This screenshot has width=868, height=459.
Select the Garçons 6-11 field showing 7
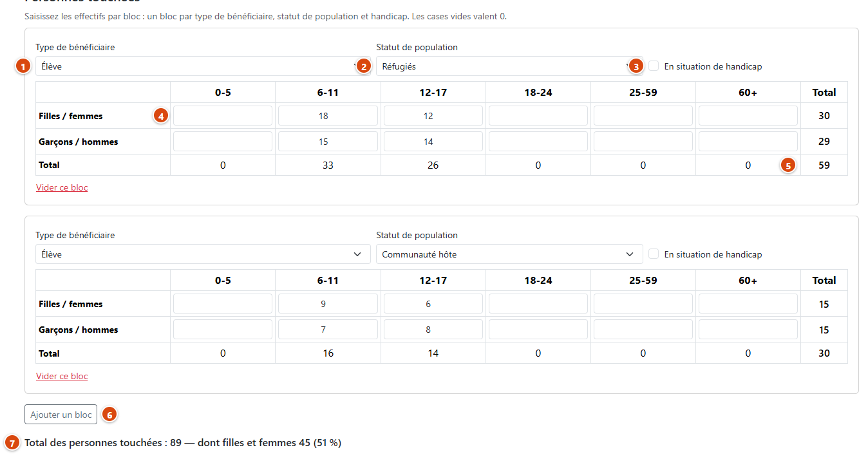tap(328, 330)
